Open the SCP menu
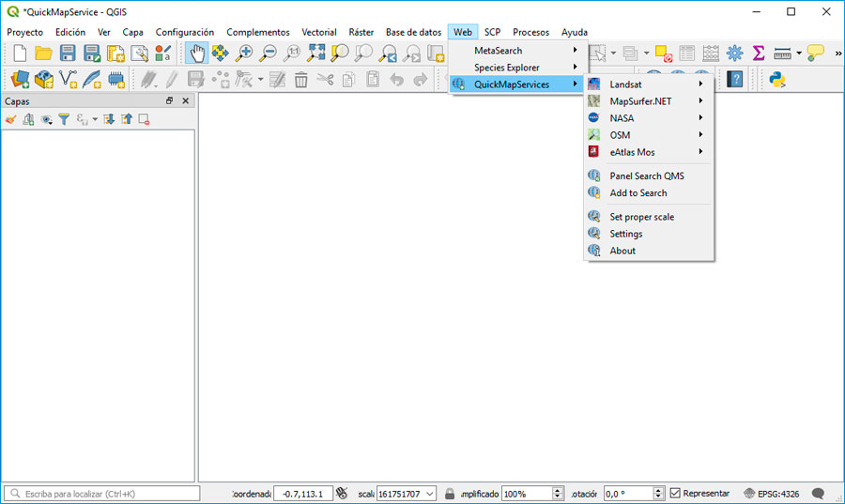The height and width of the screenshot is (504, 845). (x=492, y=32)
